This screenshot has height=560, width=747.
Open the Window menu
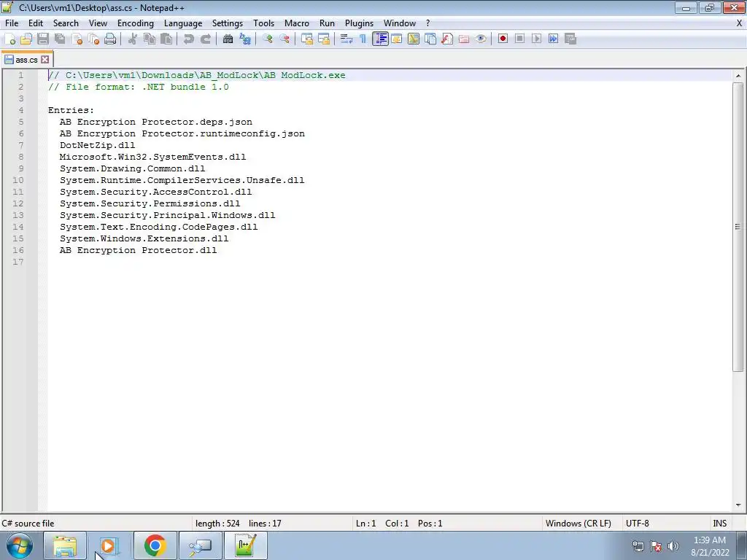point(400,23)
